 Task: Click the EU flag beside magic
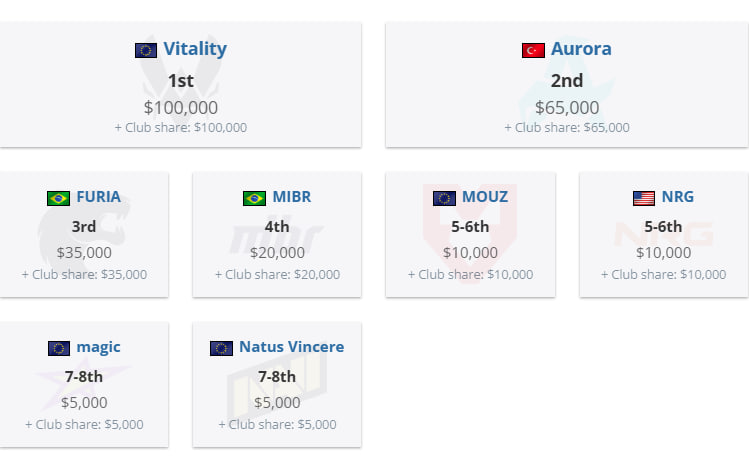(59, 348)
